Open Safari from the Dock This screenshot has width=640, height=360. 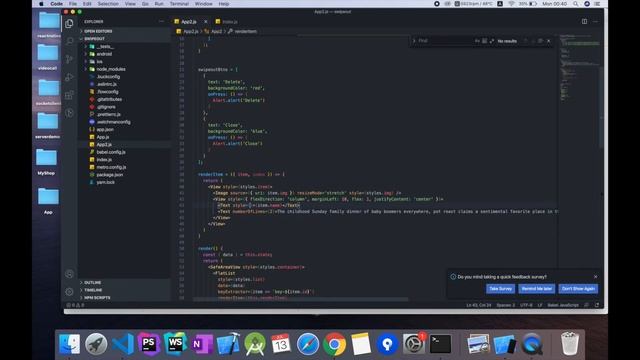(x=308, y=344)
